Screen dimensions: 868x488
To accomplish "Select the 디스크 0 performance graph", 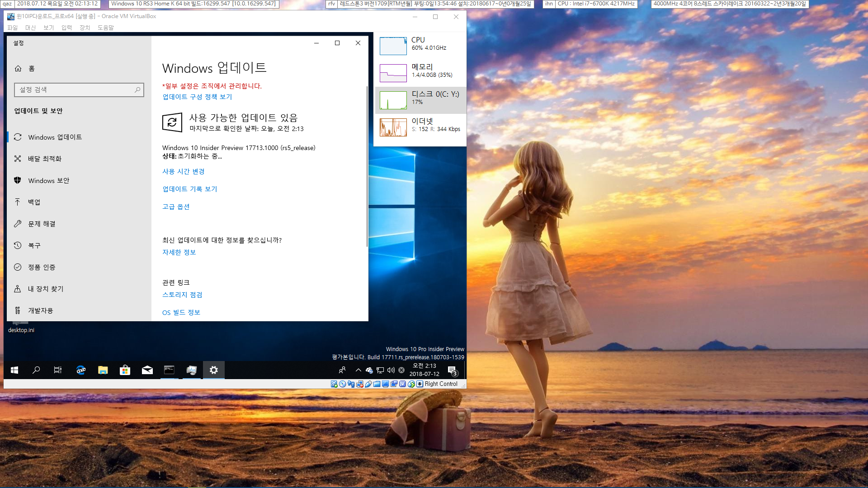I will (x=393, y=100).
